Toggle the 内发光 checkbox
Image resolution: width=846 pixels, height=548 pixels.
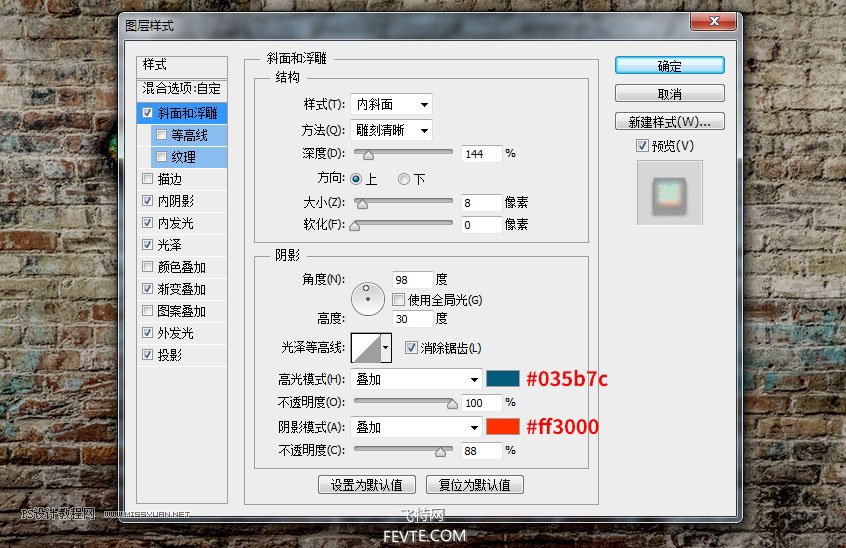click(x=147, y=223)
